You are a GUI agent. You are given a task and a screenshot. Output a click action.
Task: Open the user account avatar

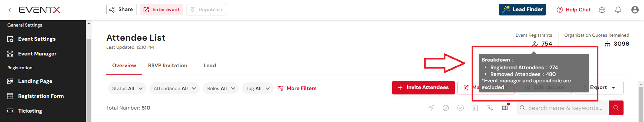click(635, 10)
